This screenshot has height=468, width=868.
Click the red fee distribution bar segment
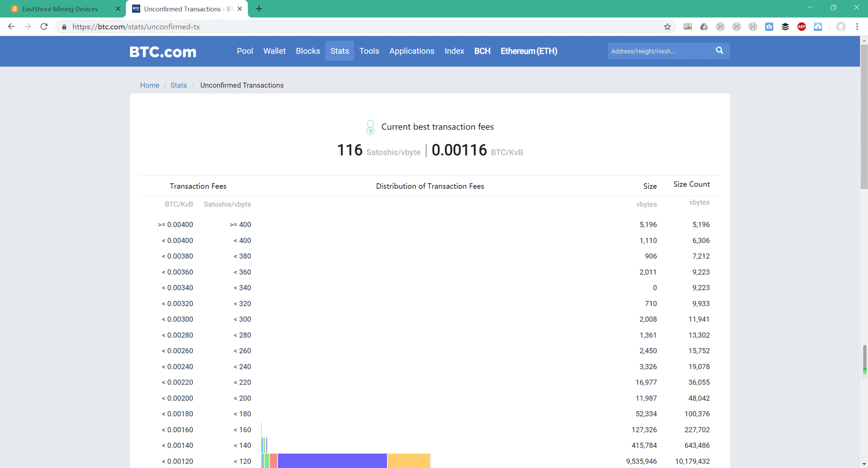(274, 461)
